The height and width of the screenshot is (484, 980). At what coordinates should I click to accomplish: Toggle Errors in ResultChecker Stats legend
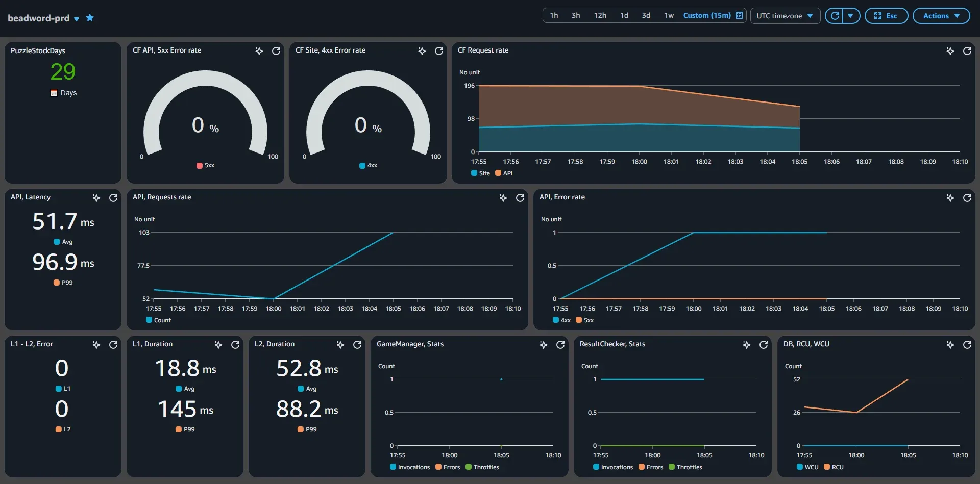click(x=651, y=467)
